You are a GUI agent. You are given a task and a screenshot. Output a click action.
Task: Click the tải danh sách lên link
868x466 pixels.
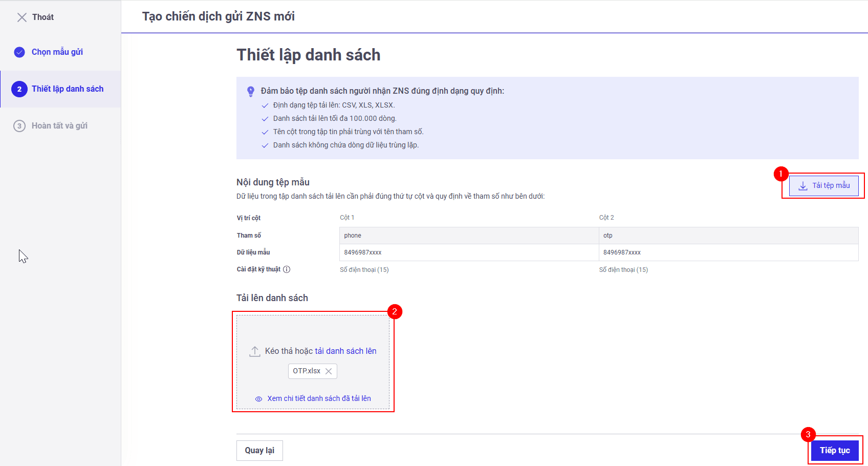coord(345,351)
